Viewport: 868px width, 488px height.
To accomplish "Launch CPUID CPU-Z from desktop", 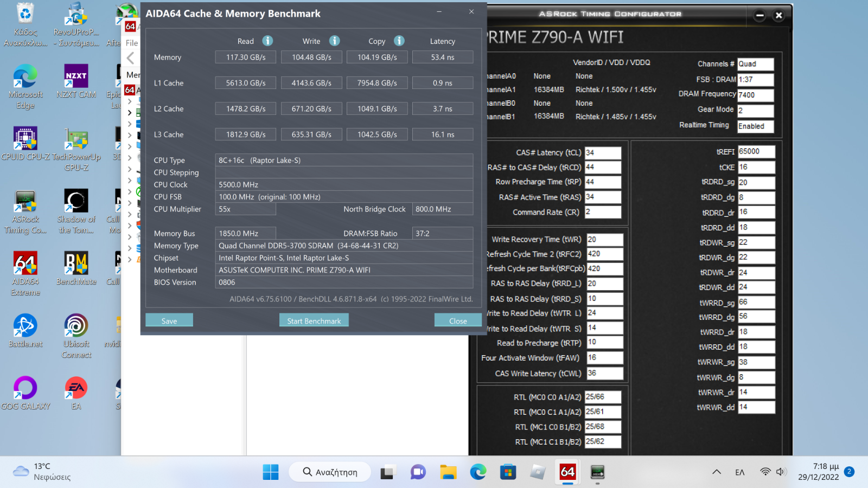I will [x=25, y=144].
